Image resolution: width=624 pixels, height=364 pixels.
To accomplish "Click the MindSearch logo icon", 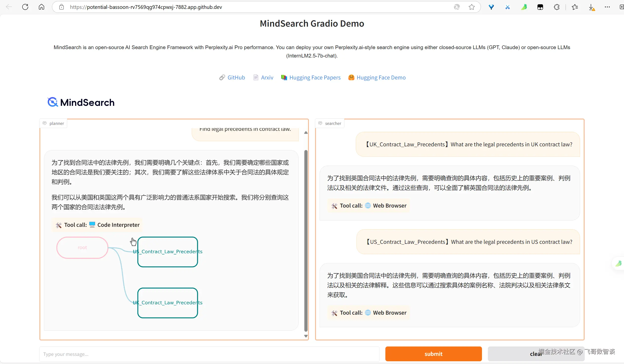I will (53, 102).
